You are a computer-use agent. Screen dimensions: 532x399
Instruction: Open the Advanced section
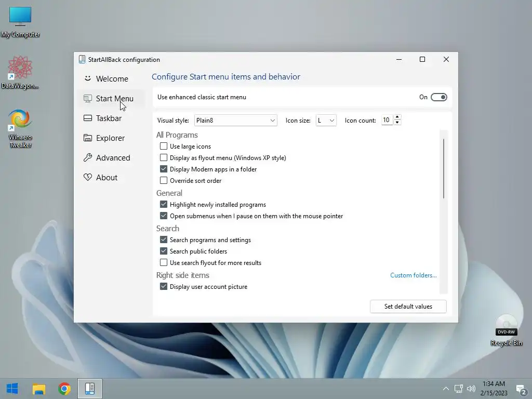click(x=113, y=158)
